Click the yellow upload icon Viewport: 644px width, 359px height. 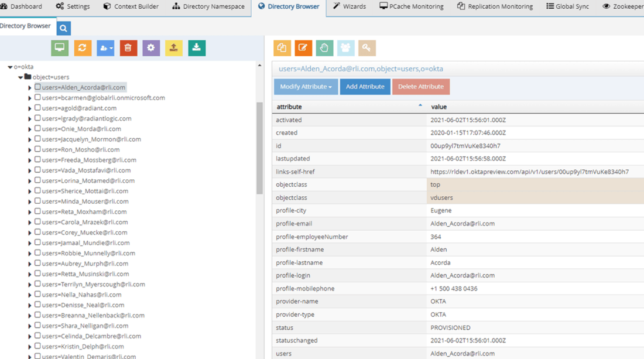click(174, 48)
